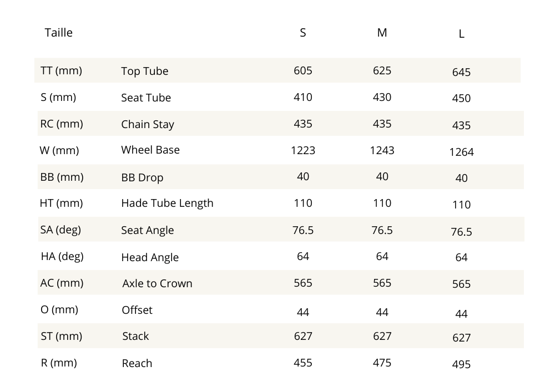Click the HA (deg) abbreviation
This screenshot has height=392, width=555.
(63, 256)
